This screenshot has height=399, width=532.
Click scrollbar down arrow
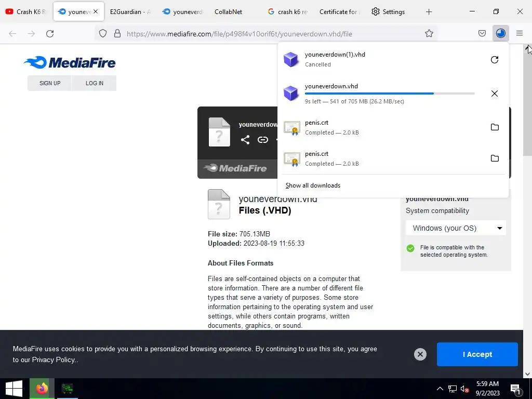point(527,374)
